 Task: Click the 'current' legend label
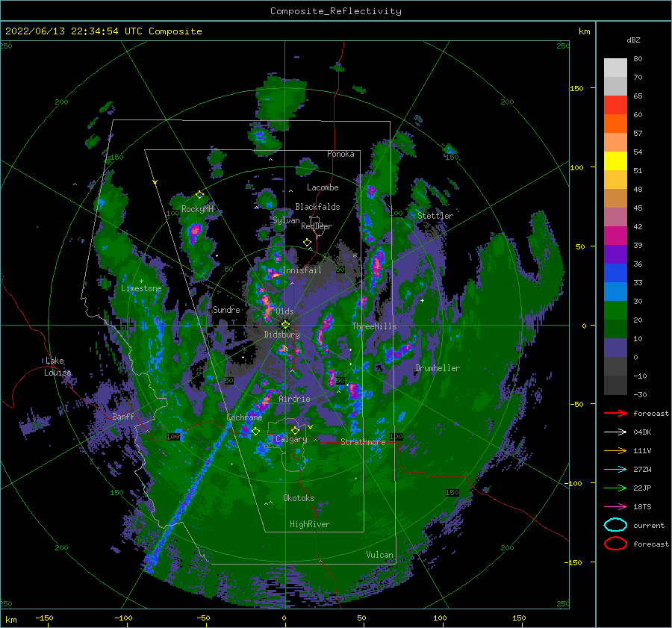point(649,526)
